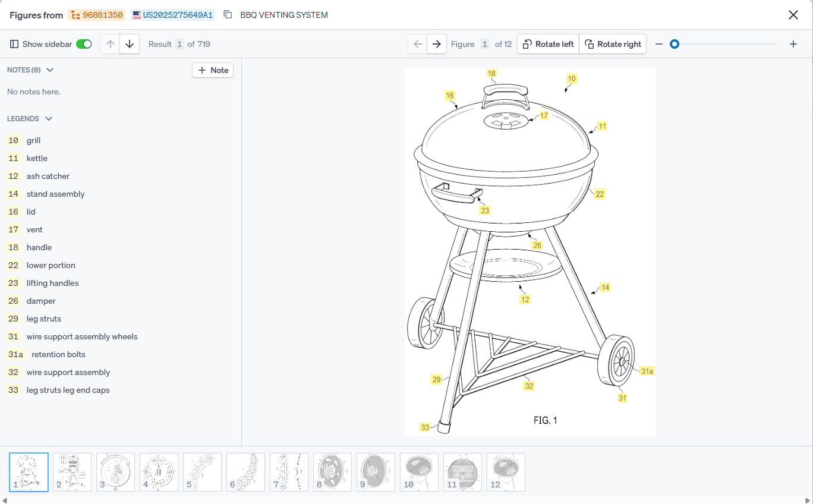Image resolution: width=813 pixels, height=504 pixels.
Task: Click reference label 29 on the figure
Action: 437,379
